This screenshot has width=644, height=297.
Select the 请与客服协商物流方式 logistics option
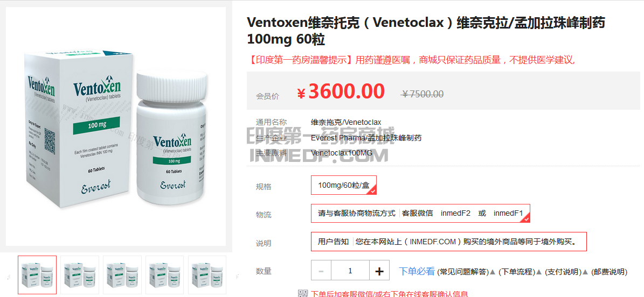pyautogui.click(x=420, y=213)
